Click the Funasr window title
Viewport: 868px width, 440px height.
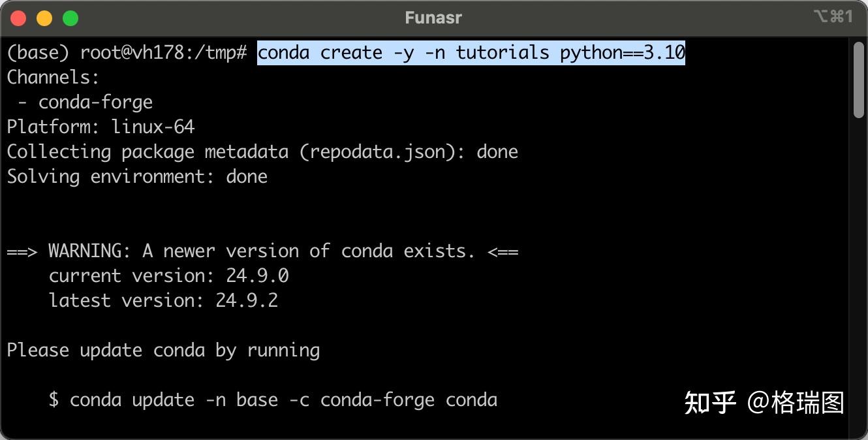pyautogui.click(x=433, y=18)
